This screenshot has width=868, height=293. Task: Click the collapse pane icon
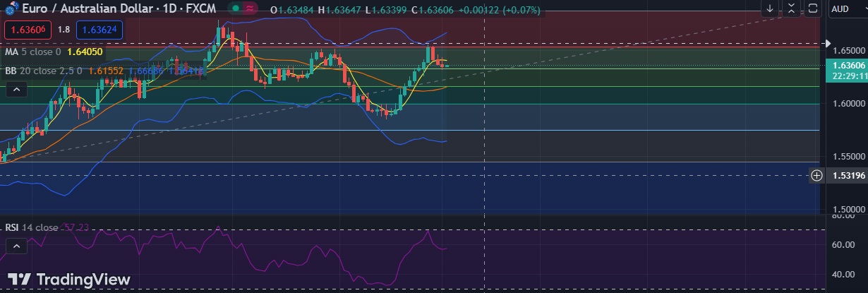coord(791,9)
